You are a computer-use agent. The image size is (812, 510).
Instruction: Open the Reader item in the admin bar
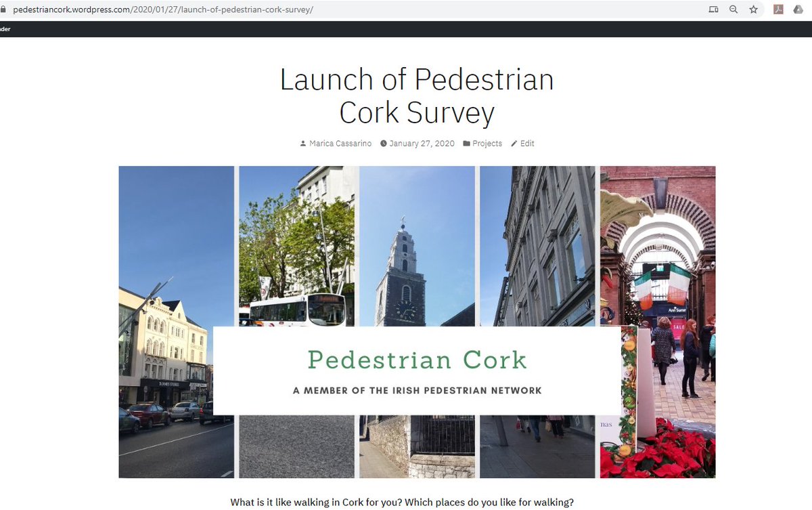[x=5, y=28]
